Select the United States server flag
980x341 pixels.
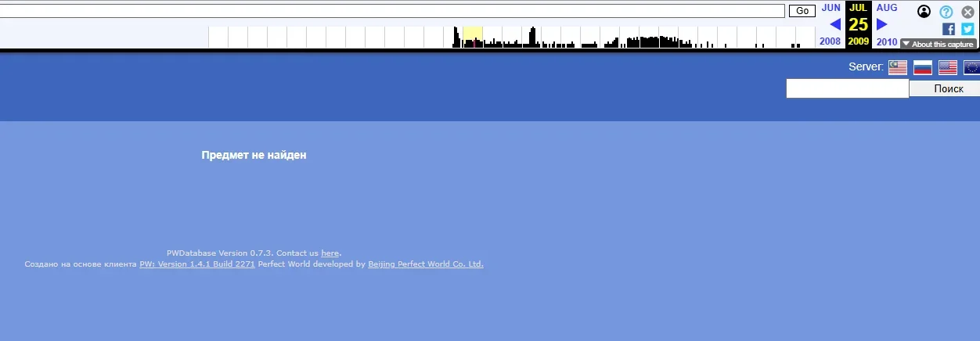click(x=948, y=67)
